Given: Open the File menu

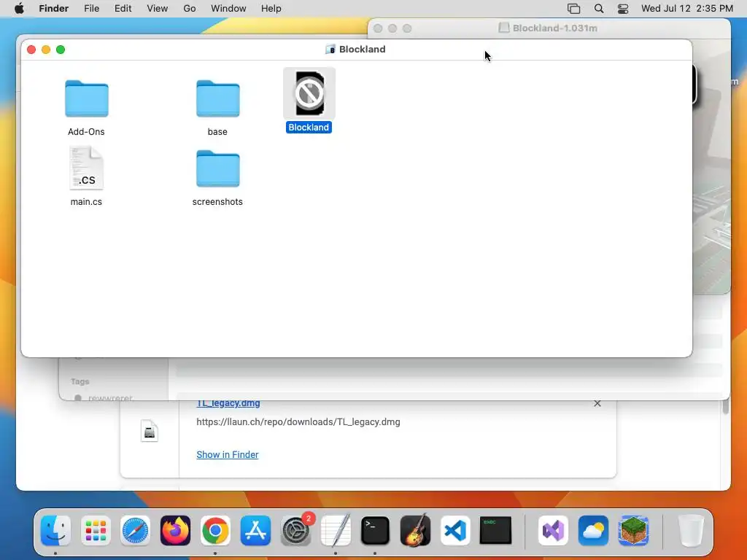Looking at the screenshot, I should [x=91, y=9].
